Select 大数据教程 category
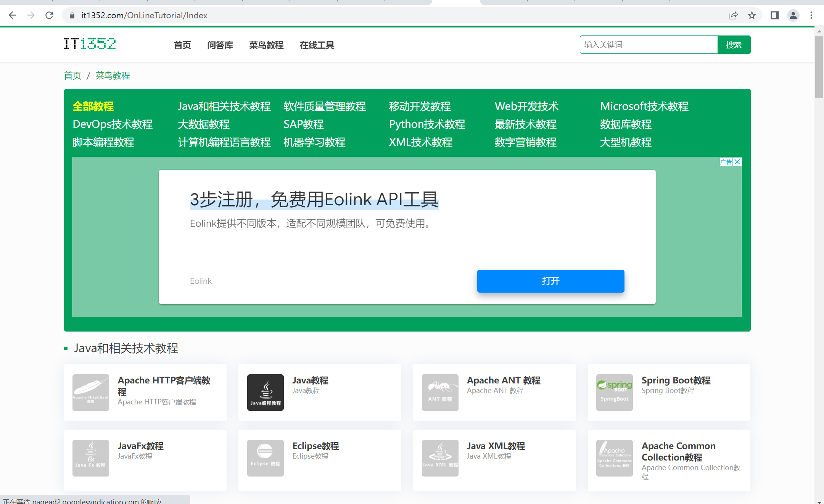This screenshot has width=824, height=504. (204, 124)
